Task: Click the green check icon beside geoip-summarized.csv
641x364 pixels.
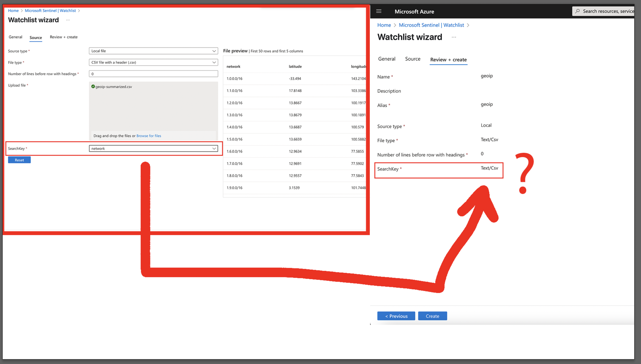Action: (93, 87)
